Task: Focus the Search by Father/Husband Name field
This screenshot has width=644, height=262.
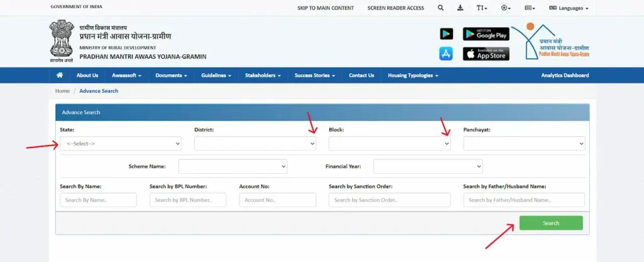Action: click(524, 200)
